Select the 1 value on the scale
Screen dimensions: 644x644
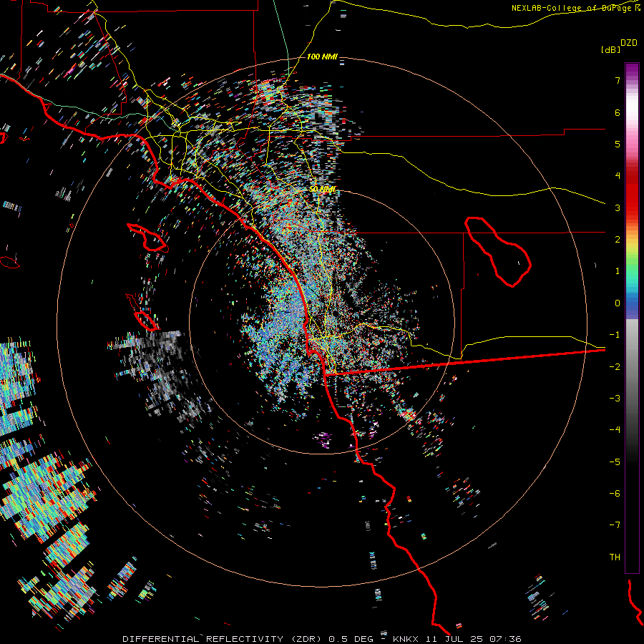click(x=618, y=271)
